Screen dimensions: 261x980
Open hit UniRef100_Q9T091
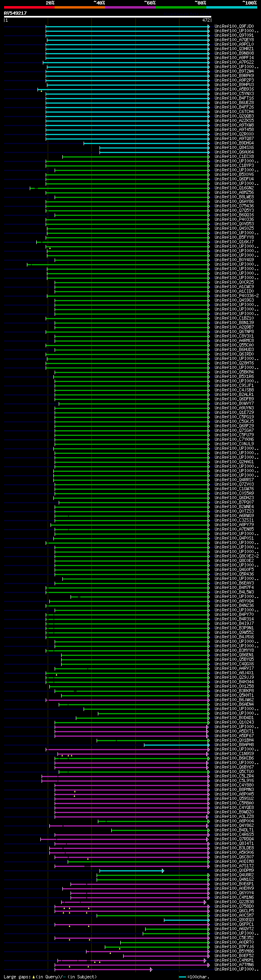234,36
